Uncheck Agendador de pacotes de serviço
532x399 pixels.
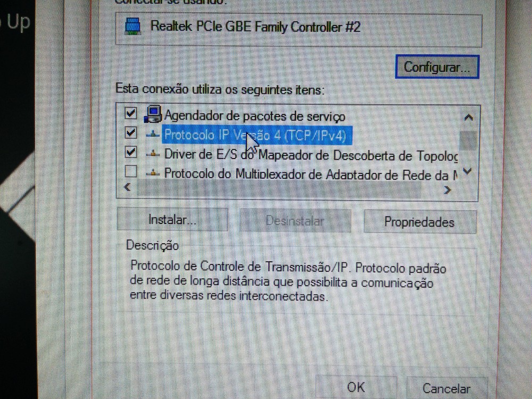(131, 113)
